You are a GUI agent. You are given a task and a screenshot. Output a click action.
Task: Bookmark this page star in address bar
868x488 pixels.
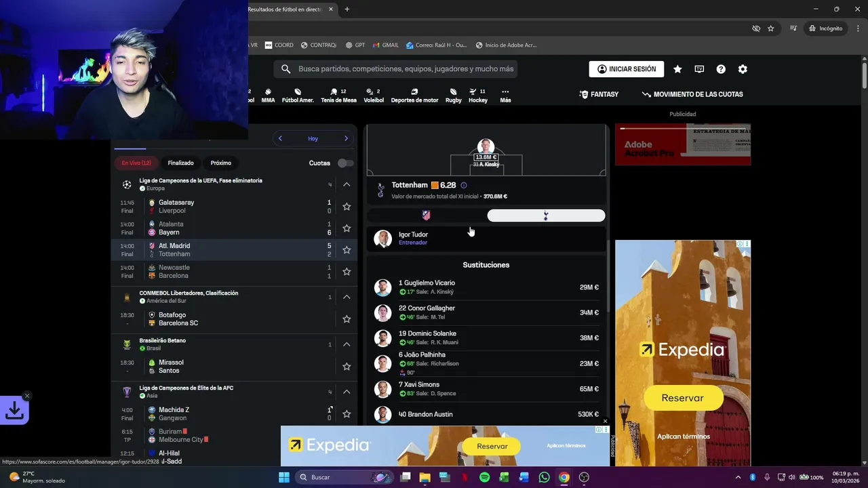pyautogui.click(x=771, y=28)
